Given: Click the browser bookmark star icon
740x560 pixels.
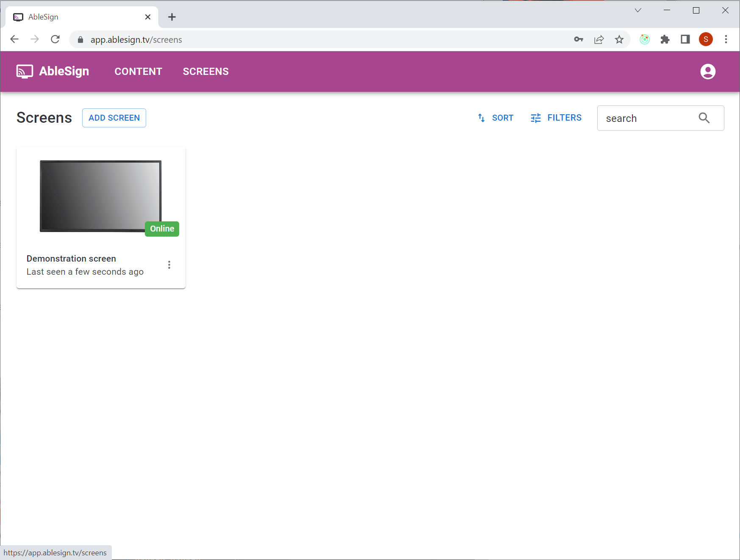Looking at the screenshot, I should (619, 39).
